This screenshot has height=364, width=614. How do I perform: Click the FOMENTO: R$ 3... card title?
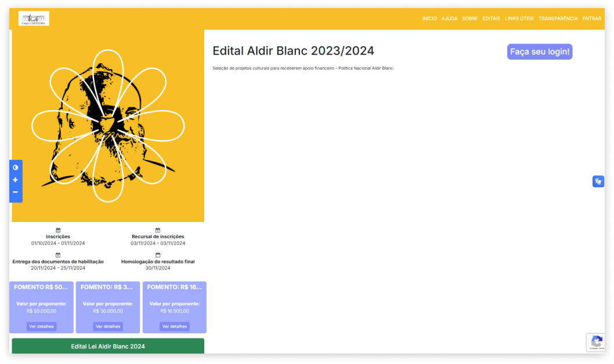click(107, 287)
